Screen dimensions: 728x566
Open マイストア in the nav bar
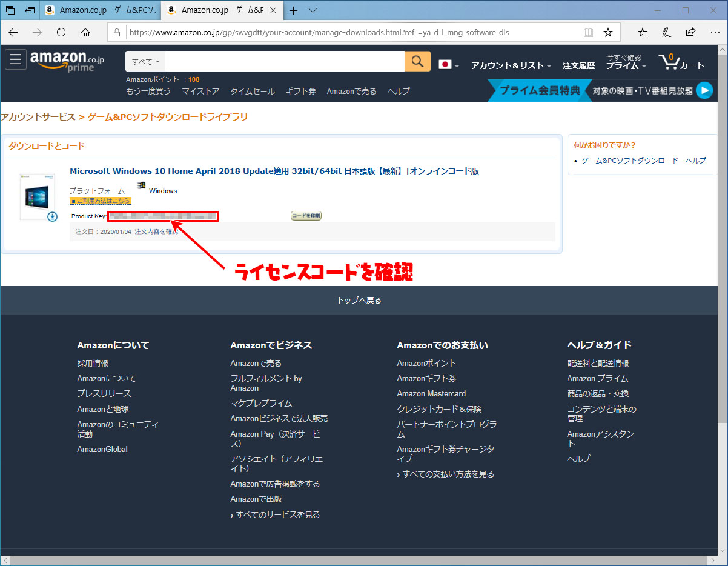point(200,92)
